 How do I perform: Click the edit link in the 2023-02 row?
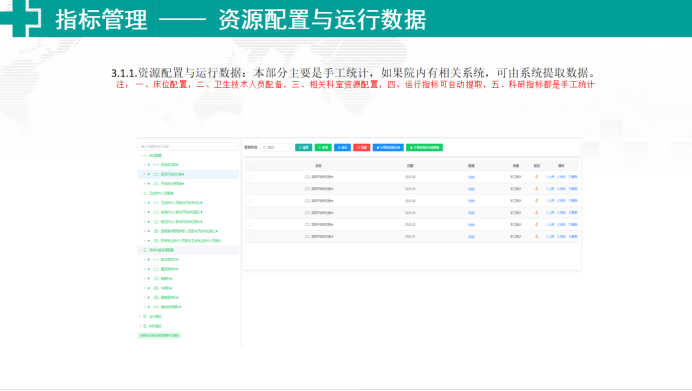pyautogui.click(x=561, y=225)
